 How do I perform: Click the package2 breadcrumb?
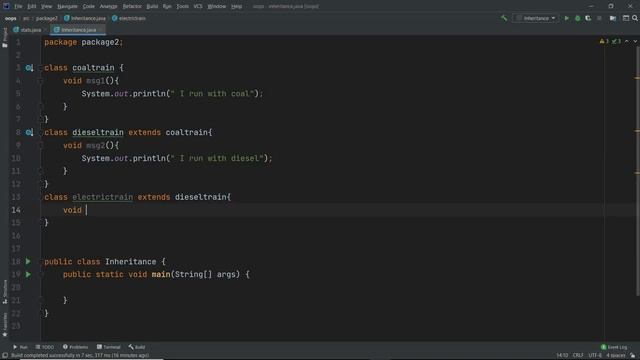pos(47,18)
